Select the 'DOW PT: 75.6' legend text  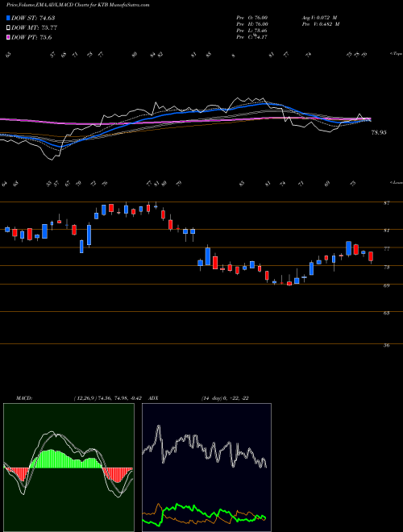[x=31, y=37]
